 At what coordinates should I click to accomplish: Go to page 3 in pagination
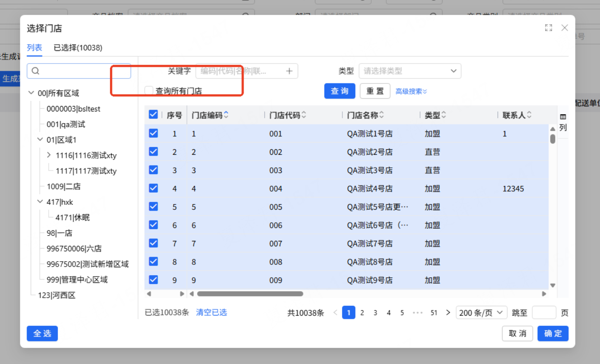click(x=375, y=313)
